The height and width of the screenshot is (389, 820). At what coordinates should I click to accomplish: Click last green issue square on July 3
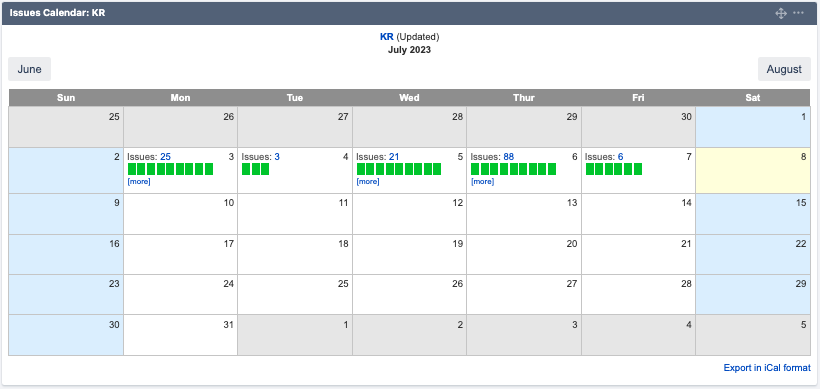(209, 169)
